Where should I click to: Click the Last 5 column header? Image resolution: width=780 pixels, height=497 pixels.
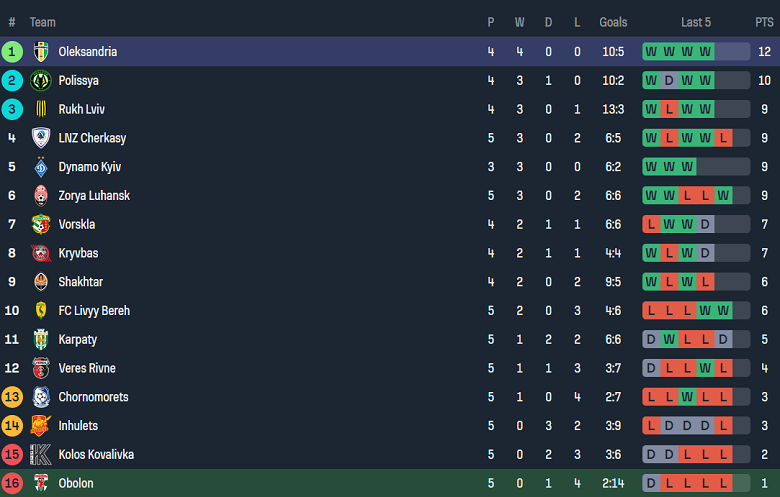[696, 22]
